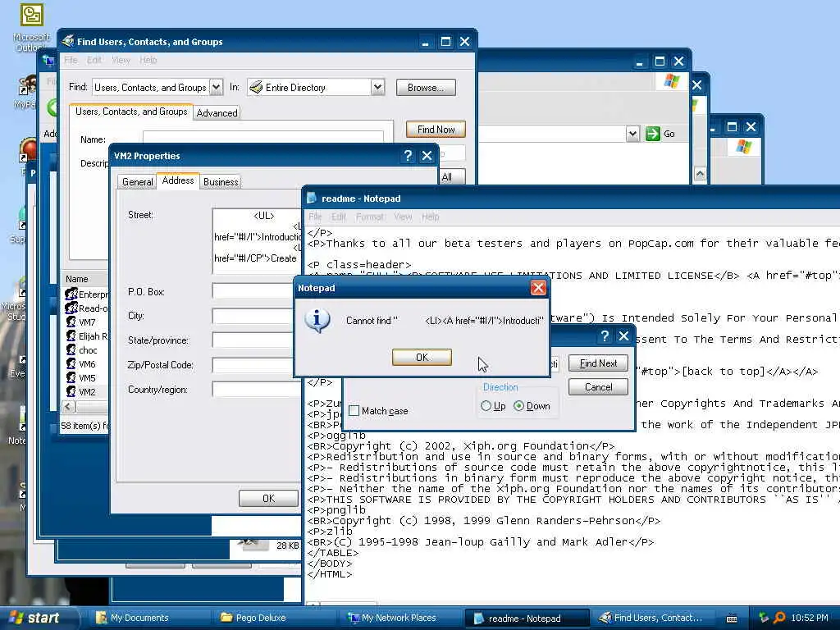Click Find Now in the Find Users window

pyautogui.click(x=436, y=129)
